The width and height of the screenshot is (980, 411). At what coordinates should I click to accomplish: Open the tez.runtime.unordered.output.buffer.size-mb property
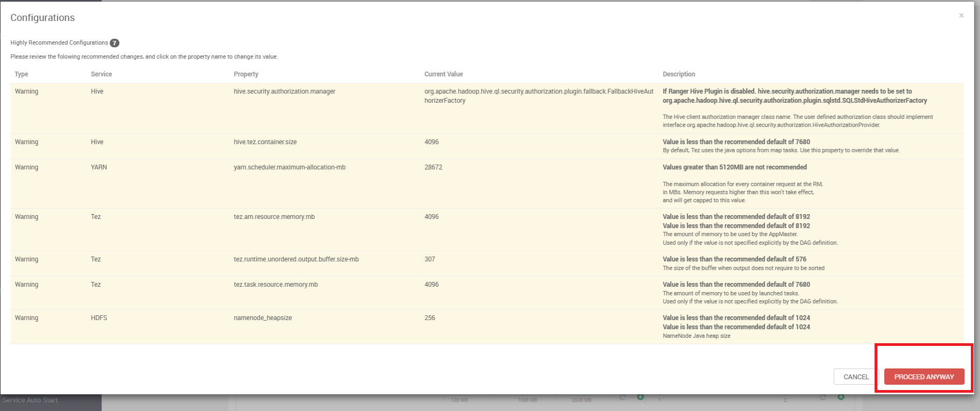pyautogui.click(x=296, y=259)
